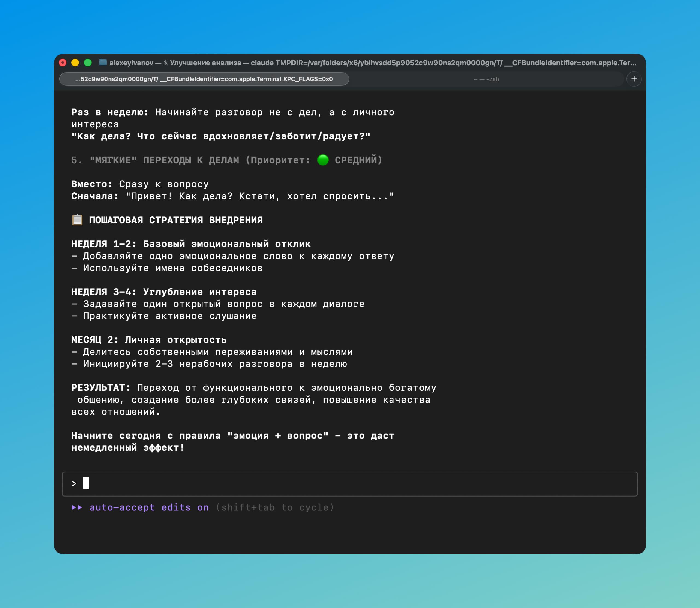Click the window title Улучшение анализа
700x608 pixels.
point(205,63)
